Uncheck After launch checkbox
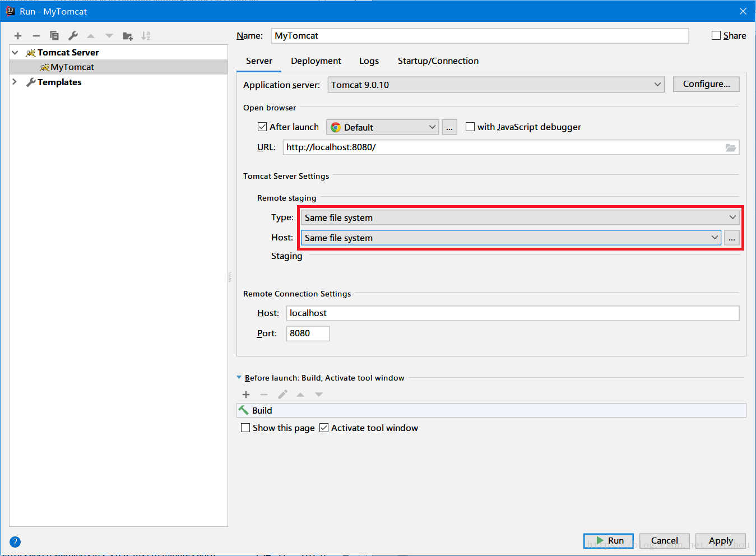This screenshot has height=556, width=756. (262, 127)
